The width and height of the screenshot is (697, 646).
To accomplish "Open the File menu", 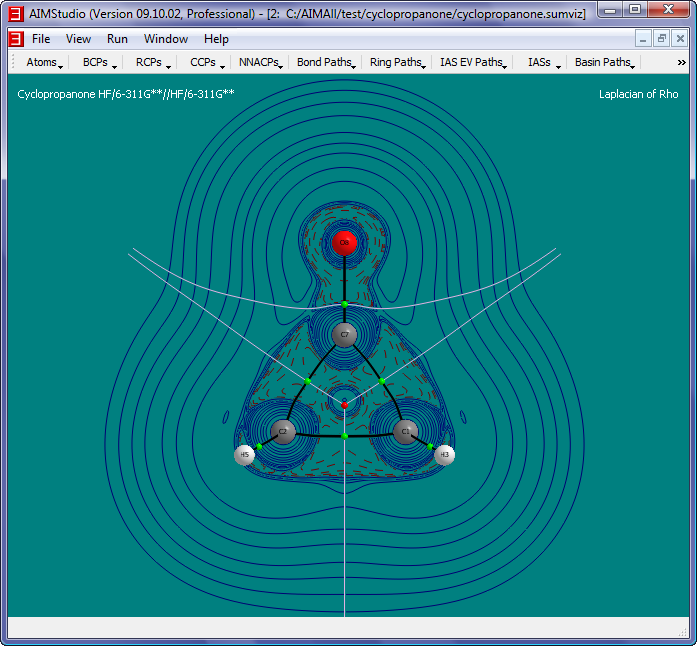I will pos(41,39).
